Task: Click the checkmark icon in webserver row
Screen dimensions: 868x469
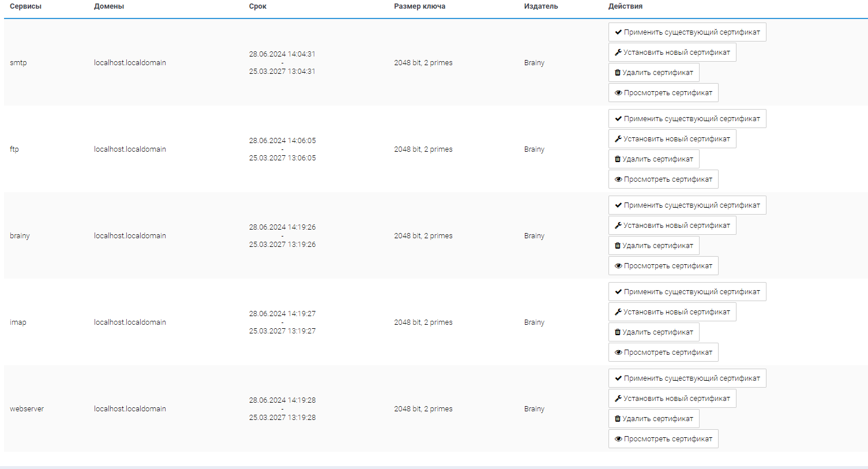Action: click(x=618, y=378)
